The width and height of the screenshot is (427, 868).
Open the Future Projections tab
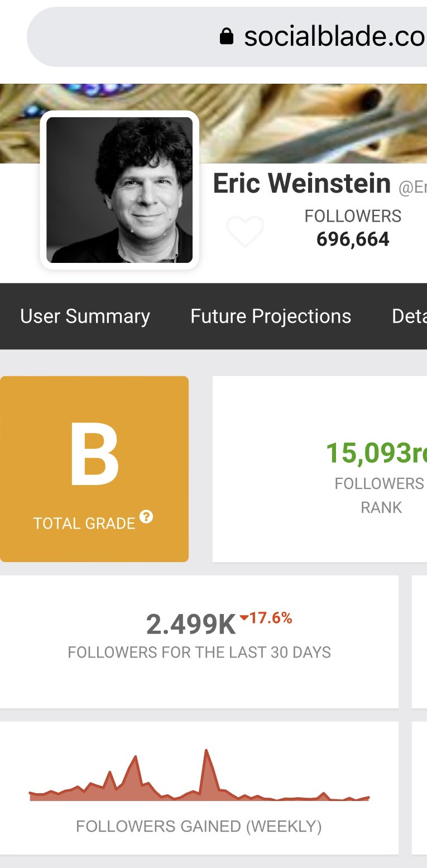click(x=271, y=316)
